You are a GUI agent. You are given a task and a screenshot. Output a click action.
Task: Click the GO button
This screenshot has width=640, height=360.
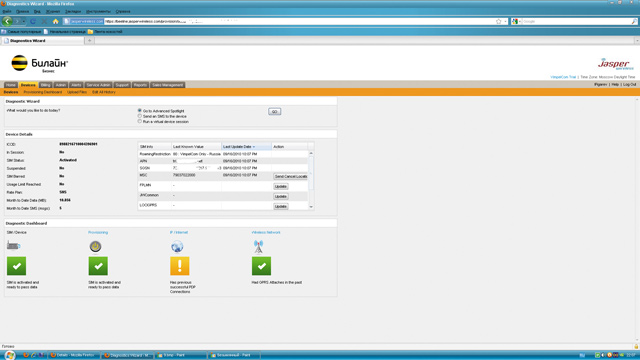coord(274,111)
